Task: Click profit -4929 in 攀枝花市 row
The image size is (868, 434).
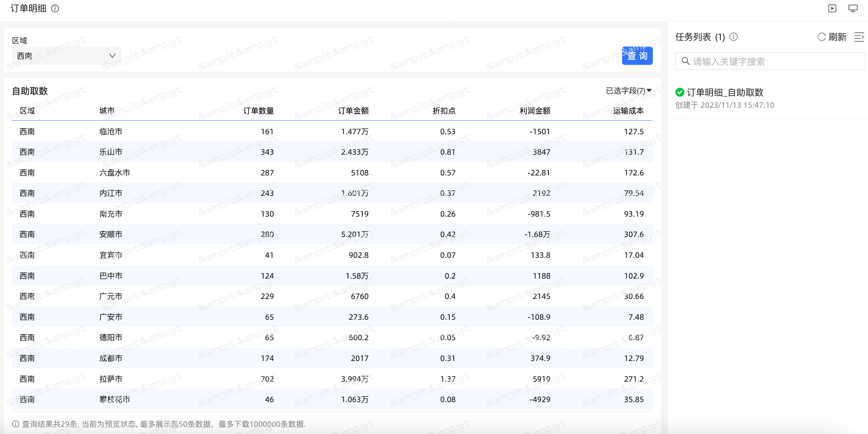Action: click(x=540, y=399)
